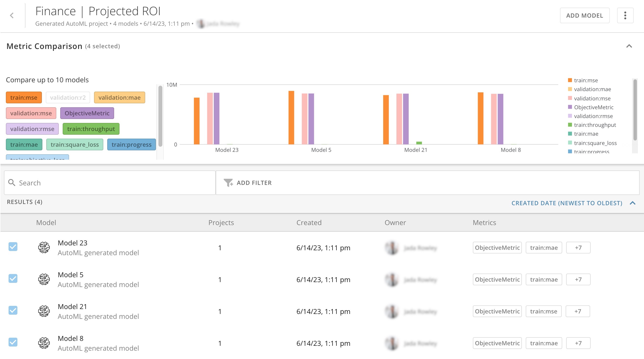The height and width of the screenshot is (359, 644).
Task: Open the Created Date sort dropdown
Action: [x=567, y=203]
